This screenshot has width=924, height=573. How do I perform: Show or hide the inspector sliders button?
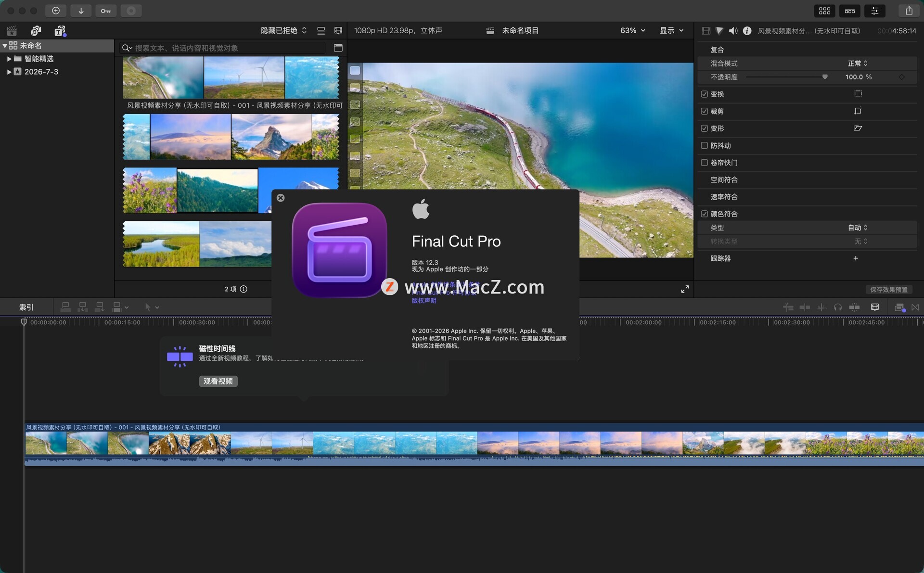point(875,11)
